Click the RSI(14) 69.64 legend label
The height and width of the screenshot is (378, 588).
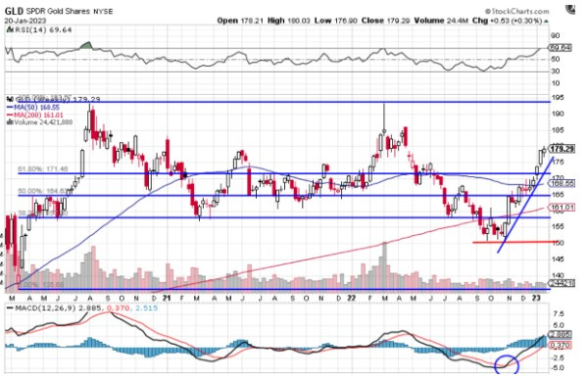(x=43, y=29)
